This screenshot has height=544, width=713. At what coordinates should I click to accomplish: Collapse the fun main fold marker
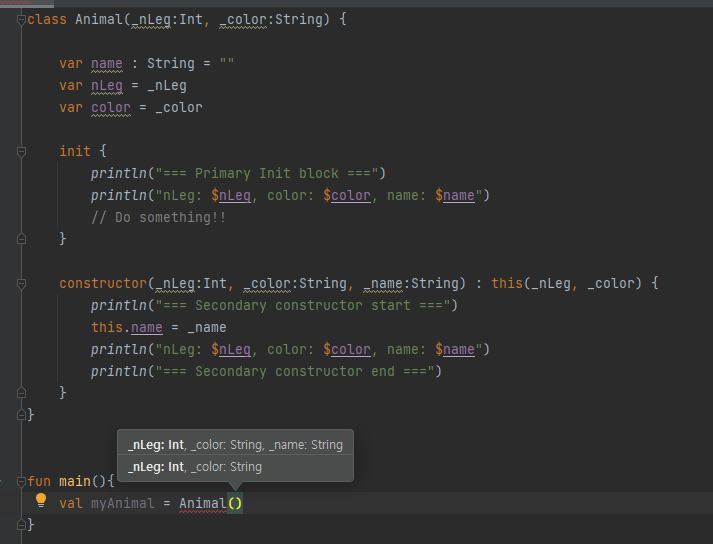click(x=21, y=481)
